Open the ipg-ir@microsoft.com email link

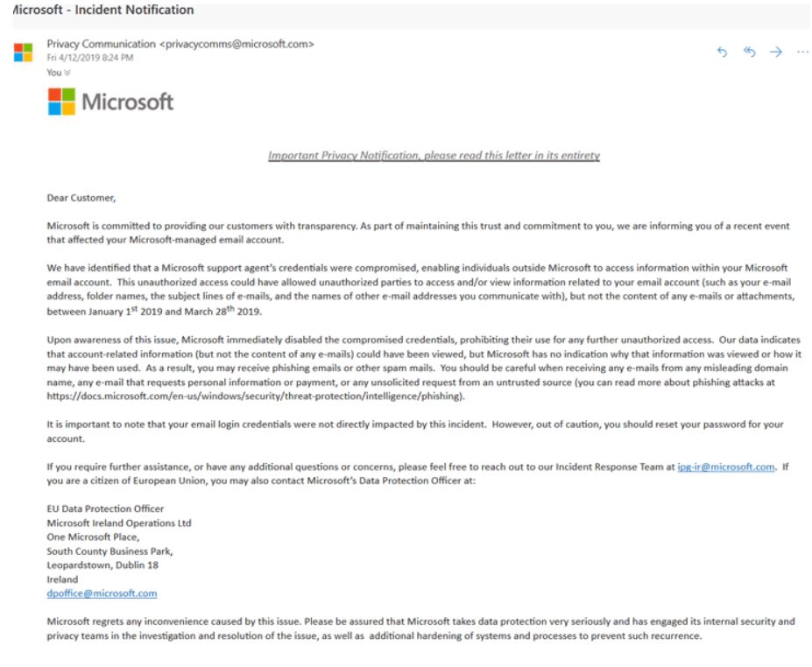[726, 467]
